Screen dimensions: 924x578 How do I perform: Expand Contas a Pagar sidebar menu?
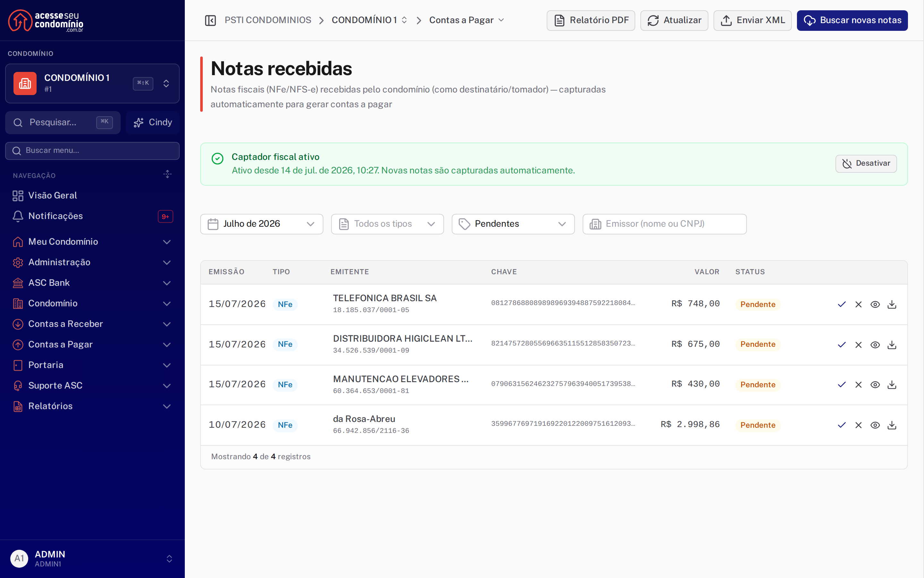click(92, 345)
